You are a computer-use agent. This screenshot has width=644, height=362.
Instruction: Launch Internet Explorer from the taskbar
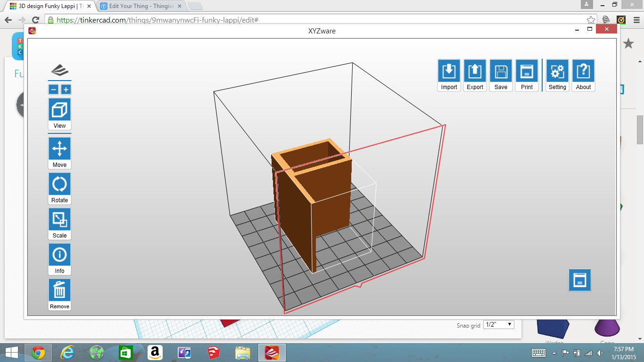tap(67, 353)
